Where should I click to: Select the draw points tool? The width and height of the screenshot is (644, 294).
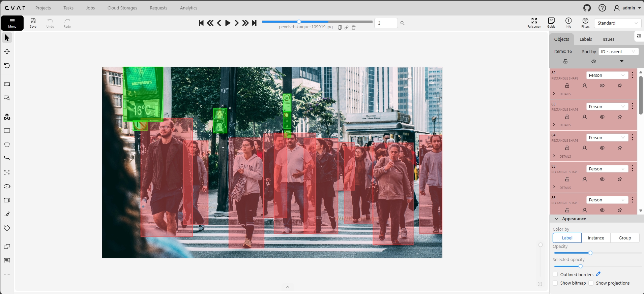pyautogui.click(x=7, y=172)
